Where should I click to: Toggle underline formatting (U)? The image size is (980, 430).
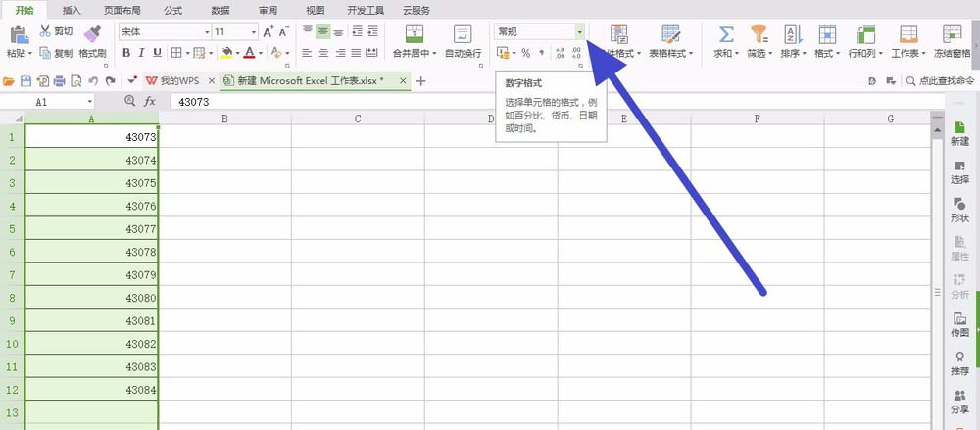pyautogui.click(x=158, y=53)
